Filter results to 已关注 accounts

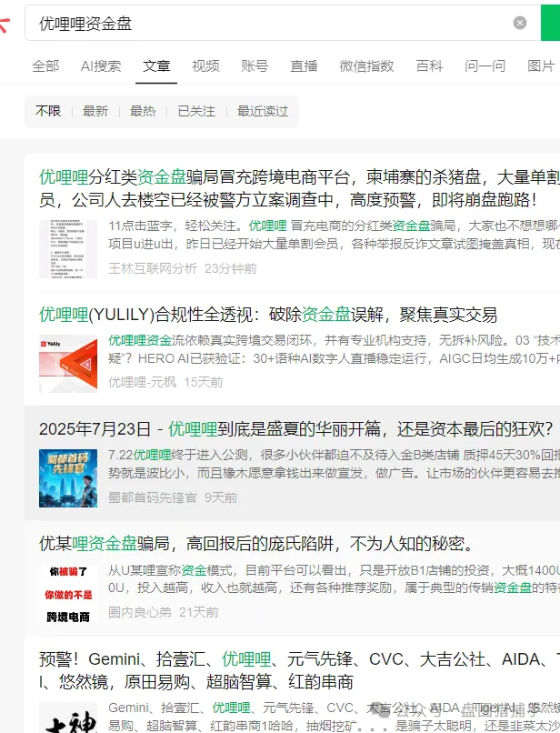[196, 111]
